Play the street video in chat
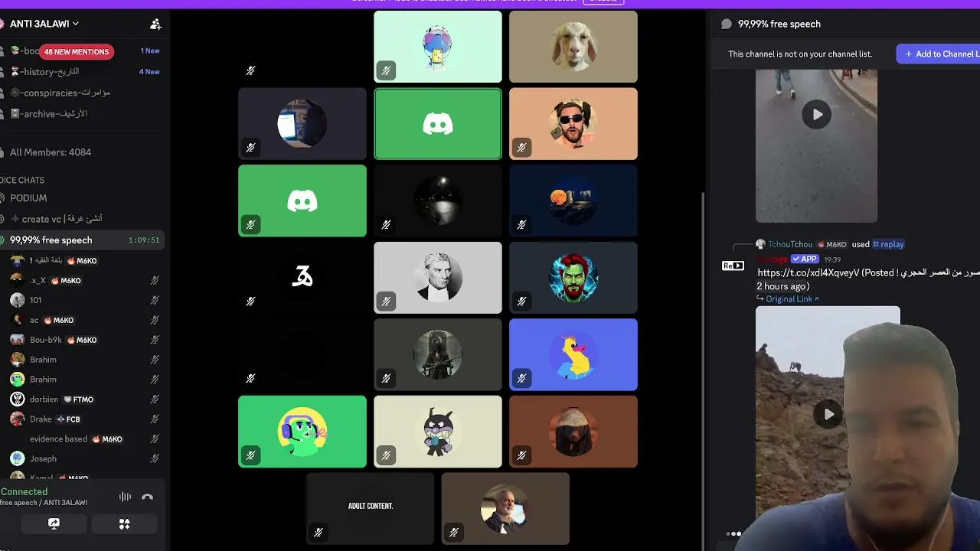The width and height of the screenshot is (980, 551). pos(817,115)
